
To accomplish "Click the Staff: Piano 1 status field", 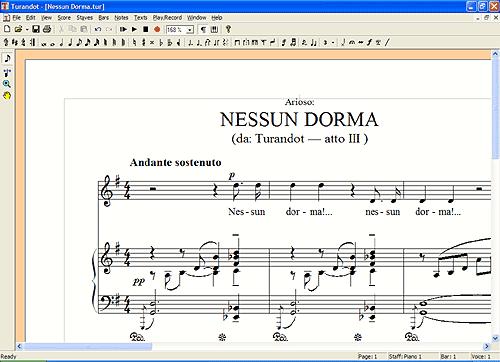I will pos(405,357).
